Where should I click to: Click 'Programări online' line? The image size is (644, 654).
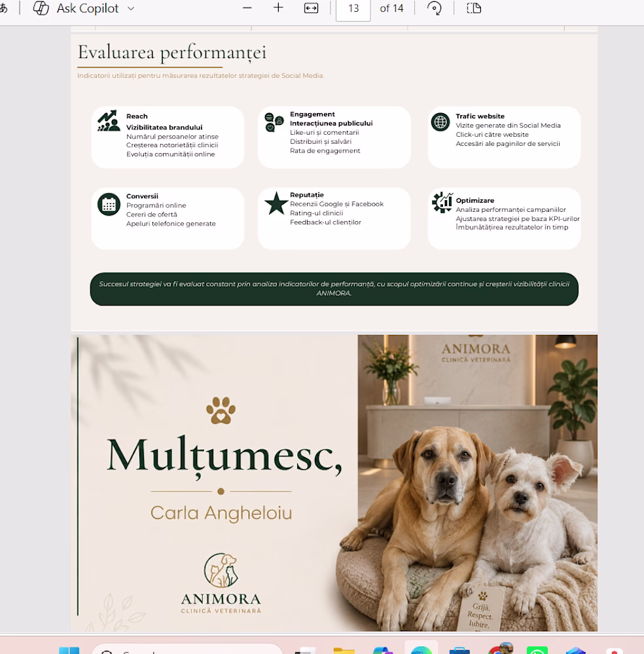pyautogui.click(x=156, y=205)
